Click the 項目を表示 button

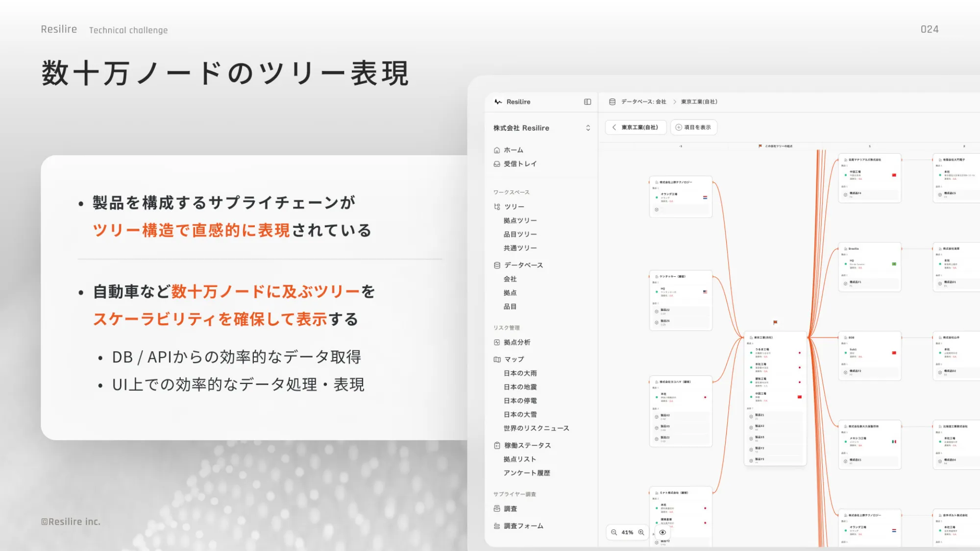[693, 127]
